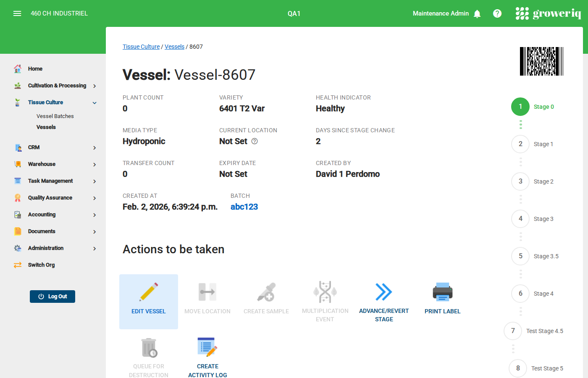The image size is (588, 378).
Task: Click the GrowerIQ logo
Action: click(549, 13)
